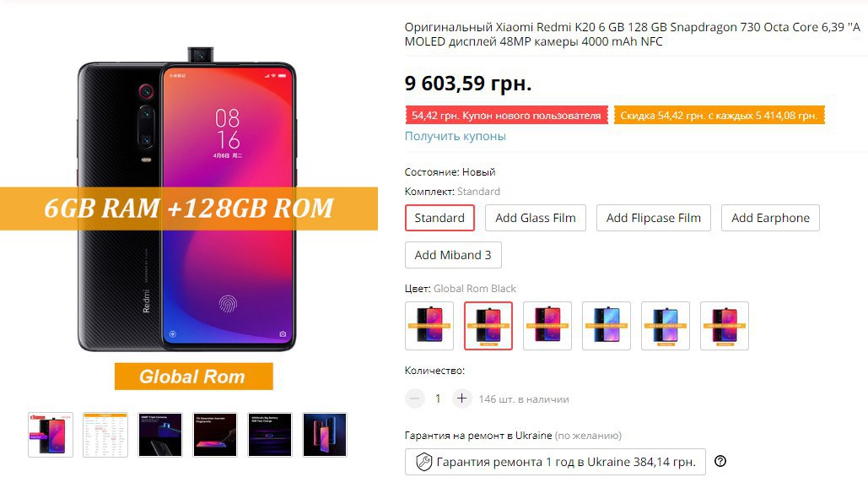Select the Add Earphone bundle
This screenshot has height=488, width=868.
(770, 218)
